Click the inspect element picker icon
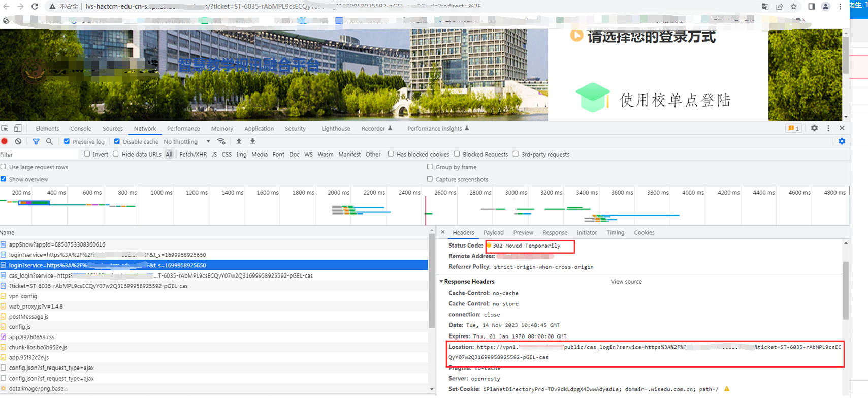This screenshot has height=398, width=868. [5, 128]
